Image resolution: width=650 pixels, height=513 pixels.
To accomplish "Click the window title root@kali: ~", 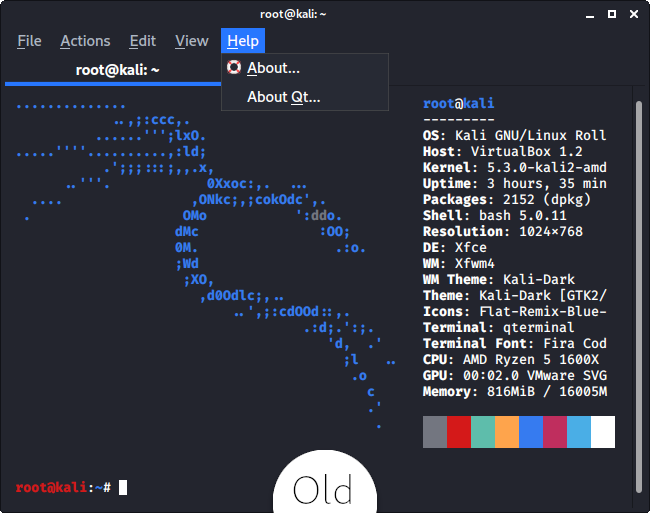I will [x=293, y=15].
